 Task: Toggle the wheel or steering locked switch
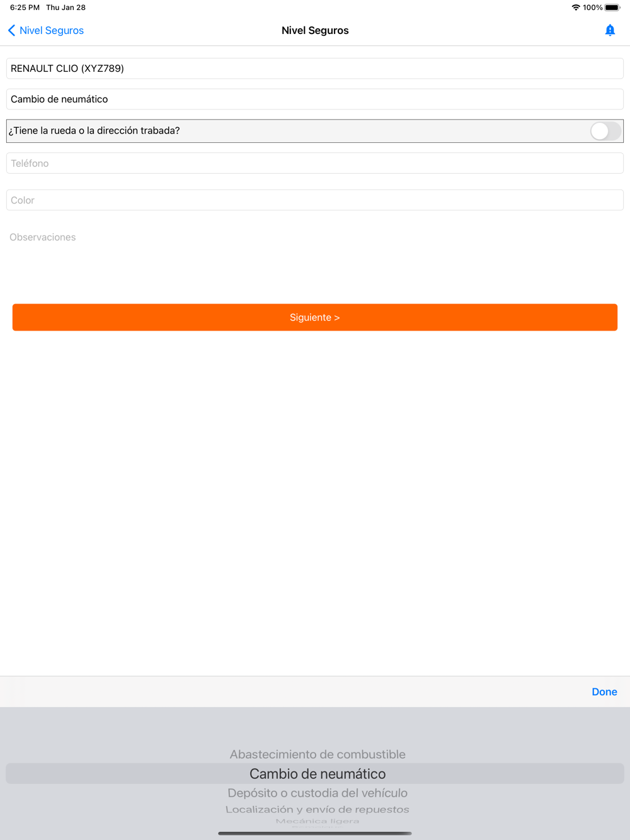coord(605,131)
